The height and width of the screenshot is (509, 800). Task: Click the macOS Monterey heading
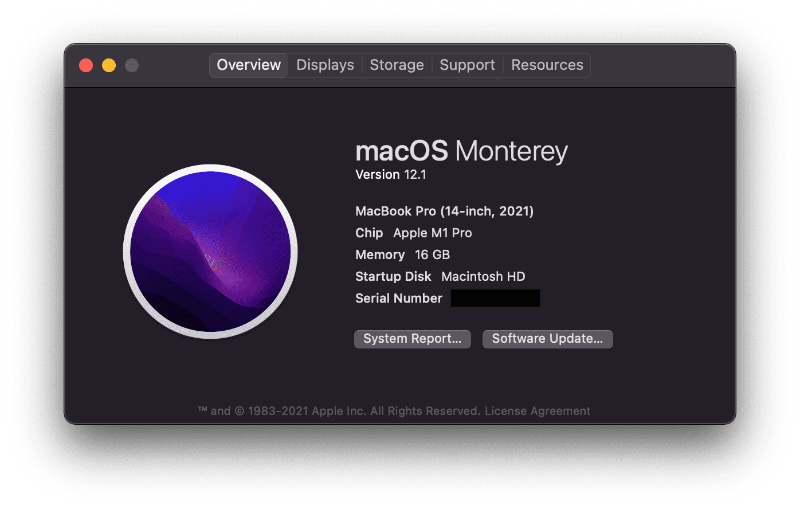tap(461, 151)
